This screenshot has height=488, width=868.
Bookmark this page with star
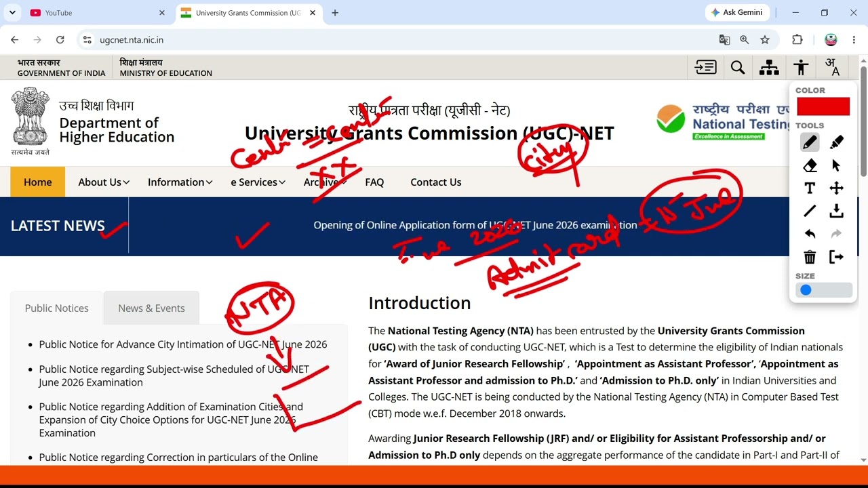click(765, 40)
